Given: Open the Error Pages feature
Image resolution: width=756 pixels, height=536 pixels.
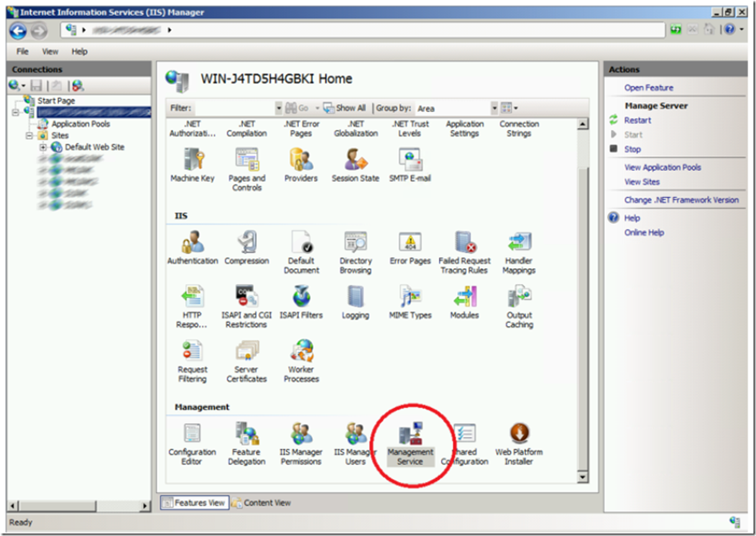Looking at the screenshot, I should click(x=410, y=248).
